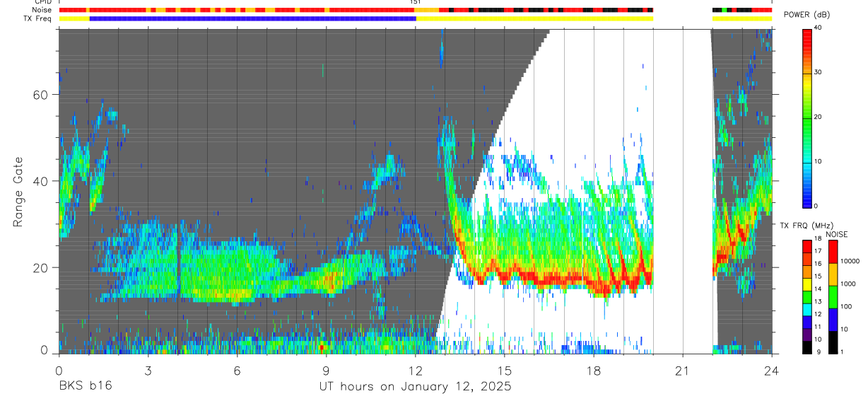The image size is (868, 401).
Task: Click POWER scale value '40'
Action: [x=817, y=28]
